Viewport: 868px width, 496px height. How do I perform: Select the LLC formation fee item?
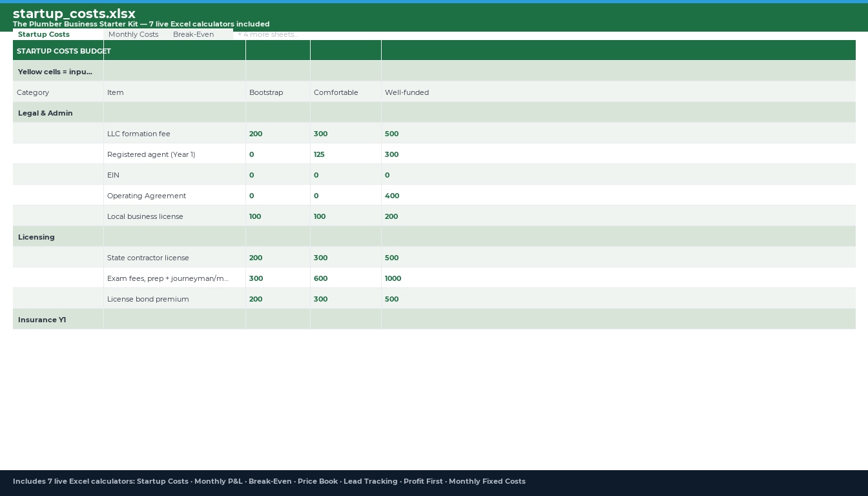(x=174, y=133)
